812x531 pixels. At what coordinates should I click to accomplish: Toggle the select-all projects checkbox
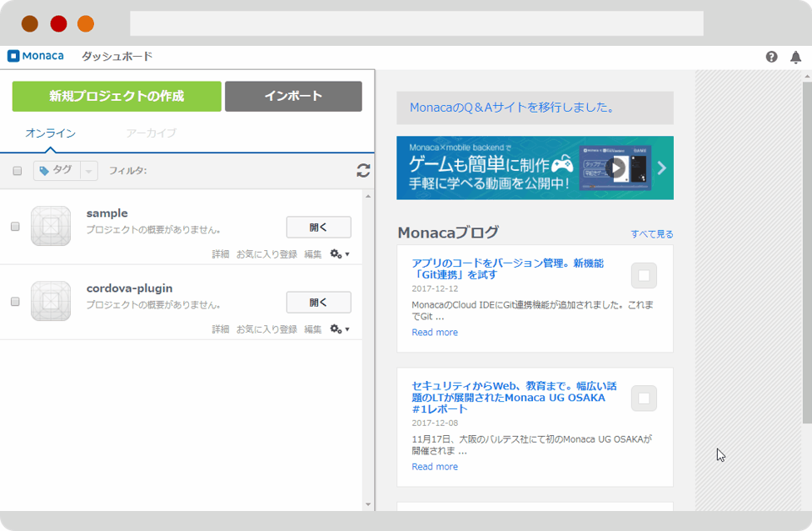(17, 171)
